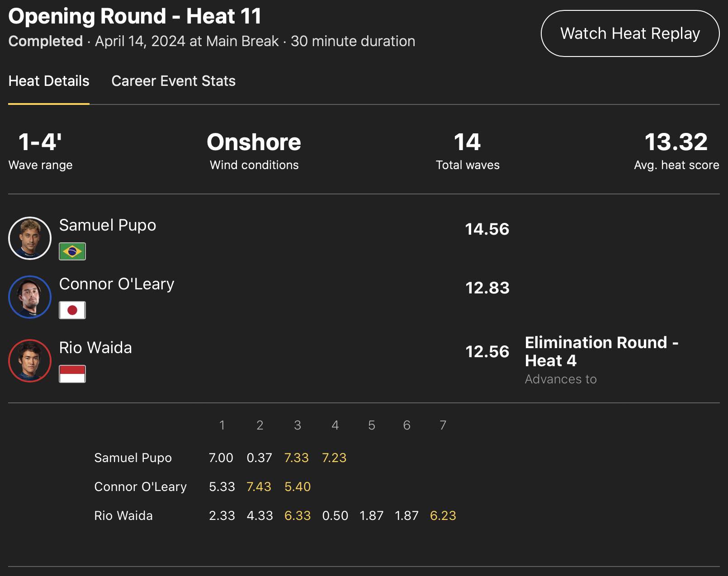Click the Indonesia flag icon

[x=72, y=374]
